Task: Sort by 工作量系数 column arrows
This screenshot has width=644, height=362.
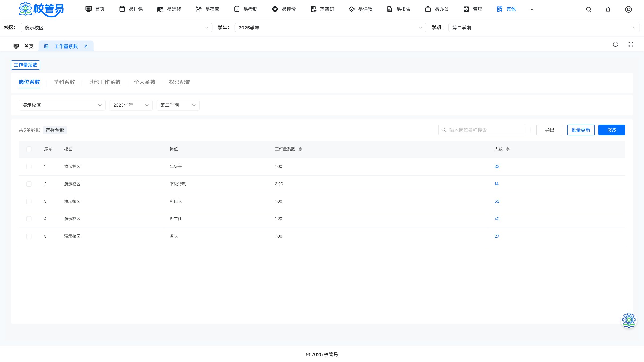Action: tap(300, 149)
